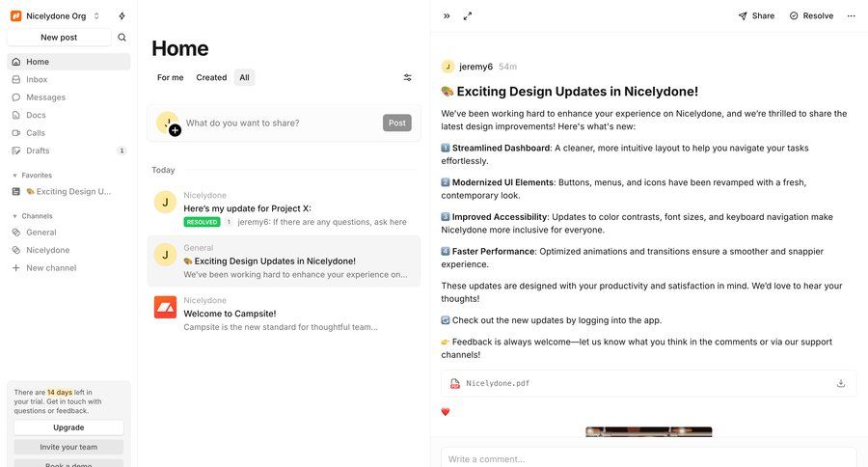Download the Nicelydone.pdf file
This screenshot has width=868, height=467.
pyautogui.click(x=841, y=383)
